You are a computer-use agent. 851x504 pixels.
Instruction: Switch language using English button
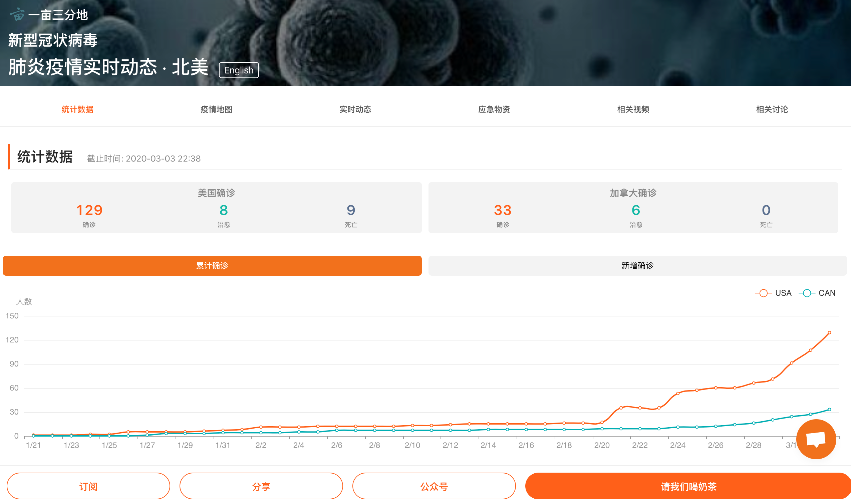coord(239,70)
